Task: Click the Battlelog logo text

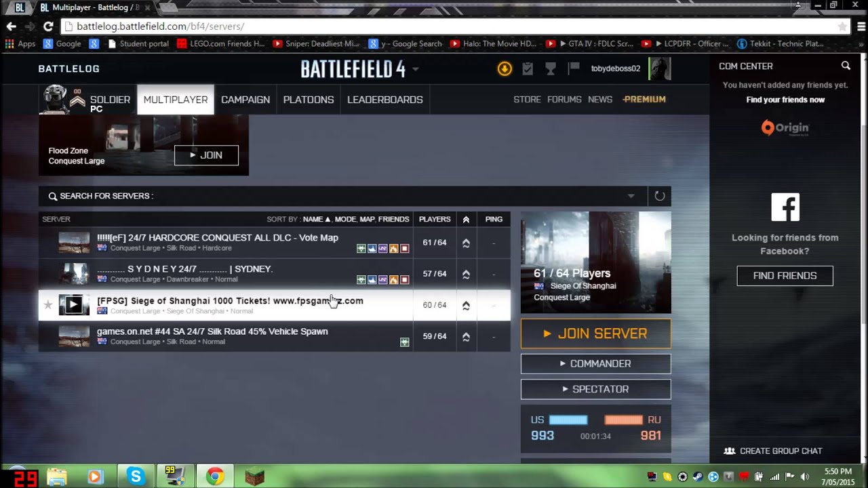Action: pos(68,68)
